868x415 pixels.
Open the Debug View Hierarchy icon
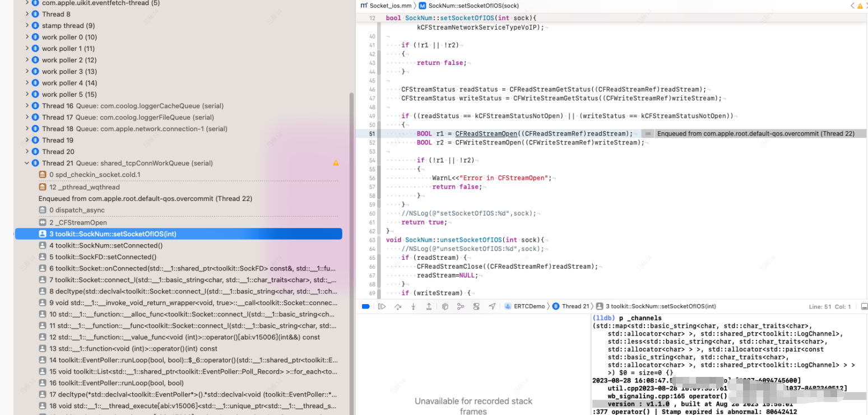click(445, 306)
